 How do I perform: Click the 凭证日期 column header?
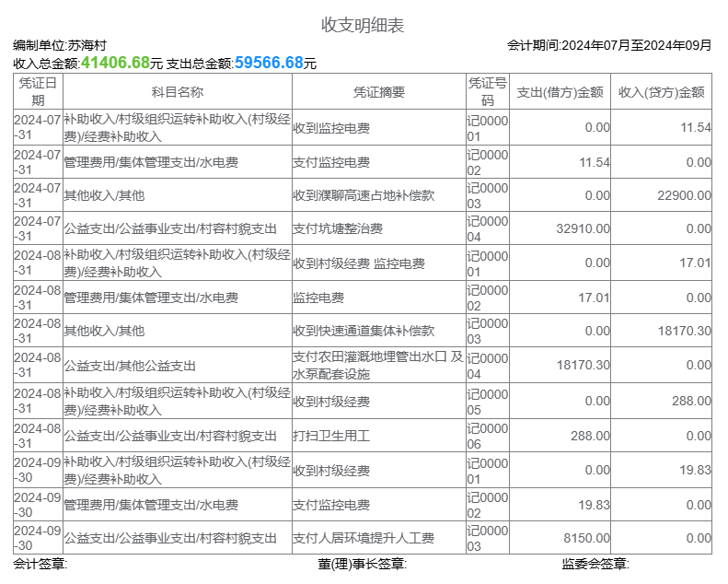(38, 92)
